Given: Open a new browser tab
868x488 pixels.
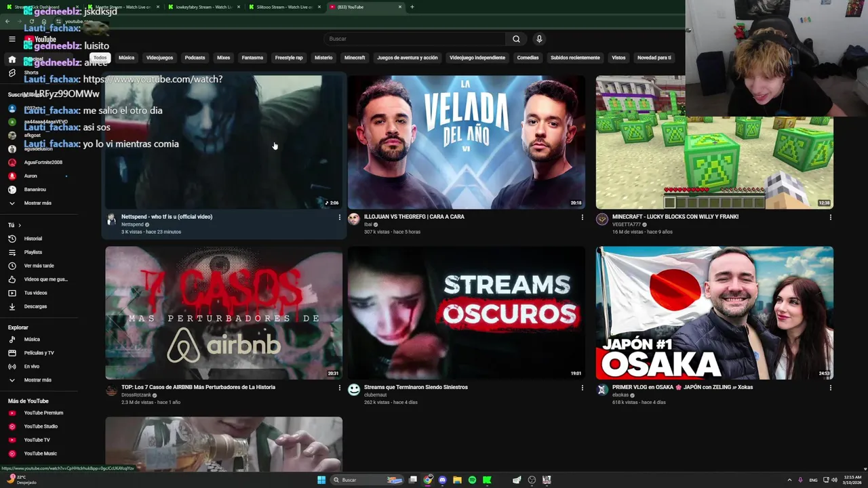Looking at the screenshot, I should coord(412,7).
